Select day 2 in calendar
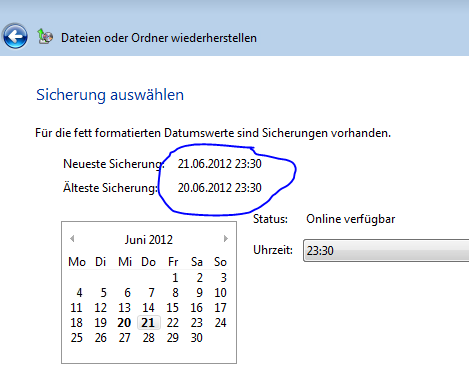 click(x=199, y=278)
